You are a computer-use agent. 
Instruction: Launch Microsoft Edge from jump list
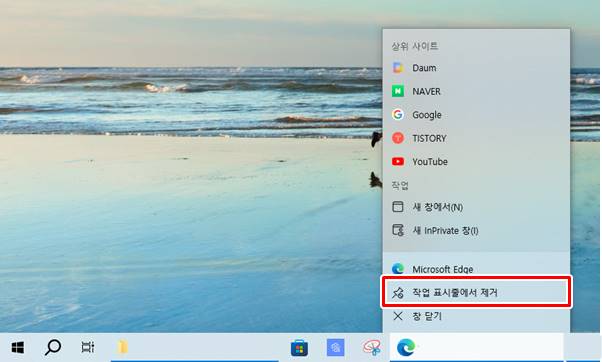pos(476,269)
